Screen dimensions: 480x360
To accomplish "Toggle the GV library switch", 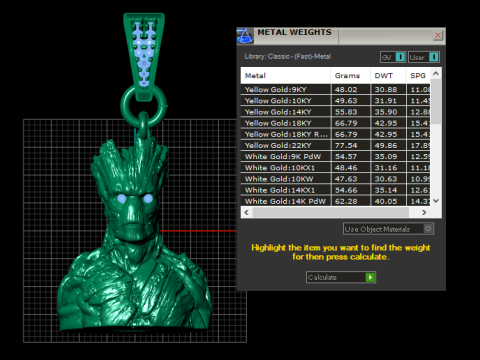I will pyautogui.click(x=393, y=57).
